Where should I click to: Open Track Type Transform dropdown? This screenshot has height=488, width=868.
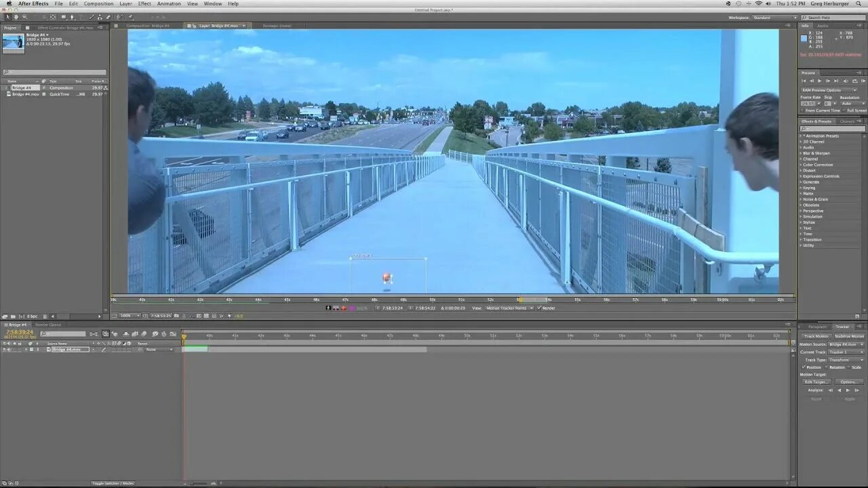[x=846, y=360]
